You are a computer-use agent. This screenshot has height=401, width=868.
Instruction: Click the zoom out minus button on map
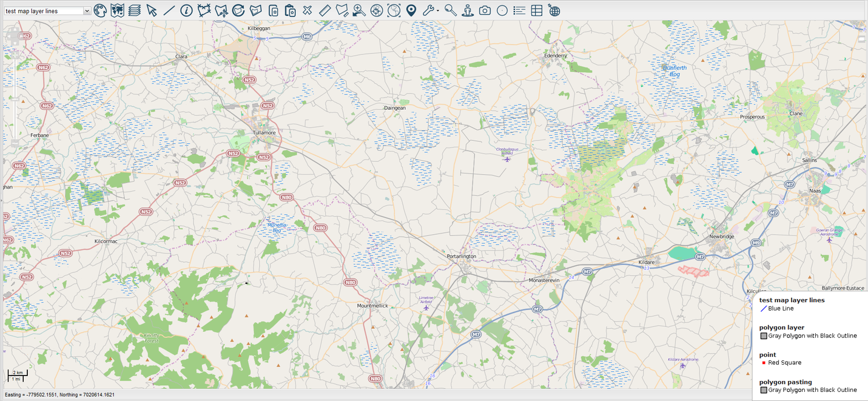coord(15,143)
